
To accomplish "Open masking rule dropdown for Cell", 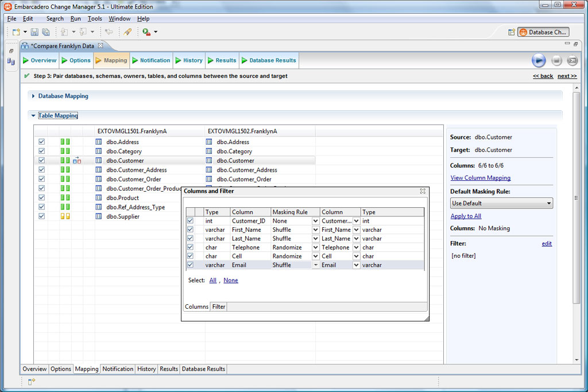I will pyautogui.click(x=315, y=256).
